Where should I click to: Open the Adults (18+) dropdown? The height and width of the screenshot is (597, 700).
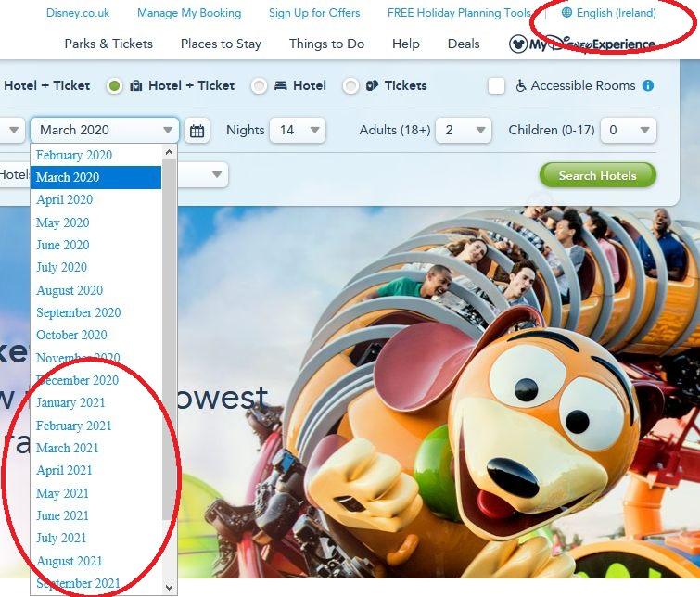(464, 130)
